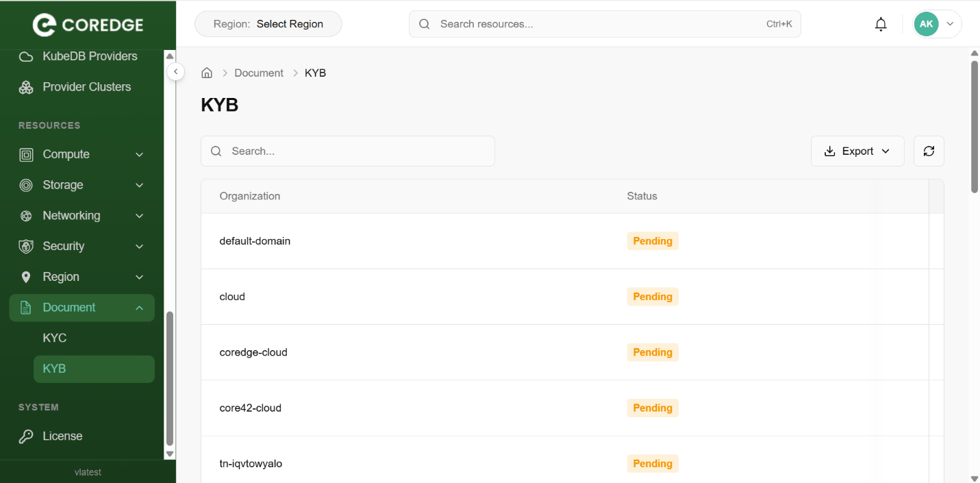Expand the Security menu
The height and width of the screenshot is (483, 980).
click(82, 247)
